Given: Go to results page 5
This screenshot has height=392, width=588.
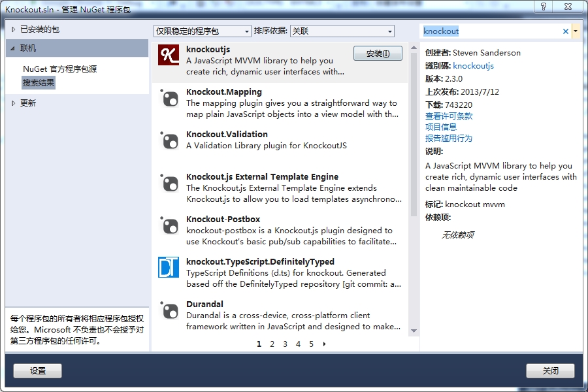Looking at the screenshot, I should tap(311, 344).
